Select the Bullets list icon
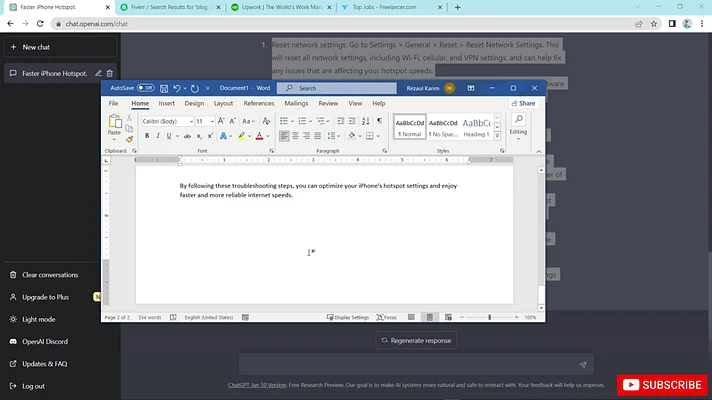Screen dimensions: 712x400 284,121
